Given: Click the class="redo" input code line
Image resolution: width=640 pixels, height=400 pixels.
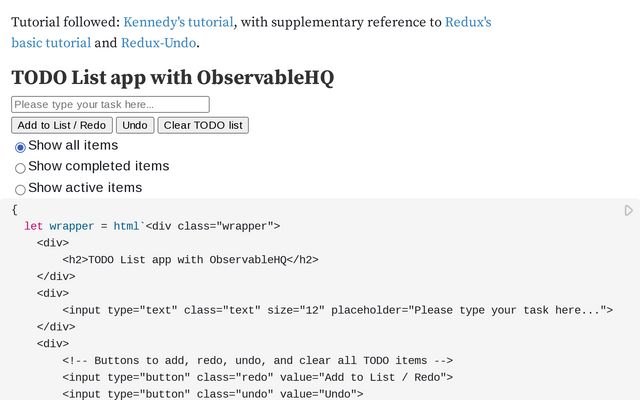Looking at the screenshot, I should click(x=258, y=378).
